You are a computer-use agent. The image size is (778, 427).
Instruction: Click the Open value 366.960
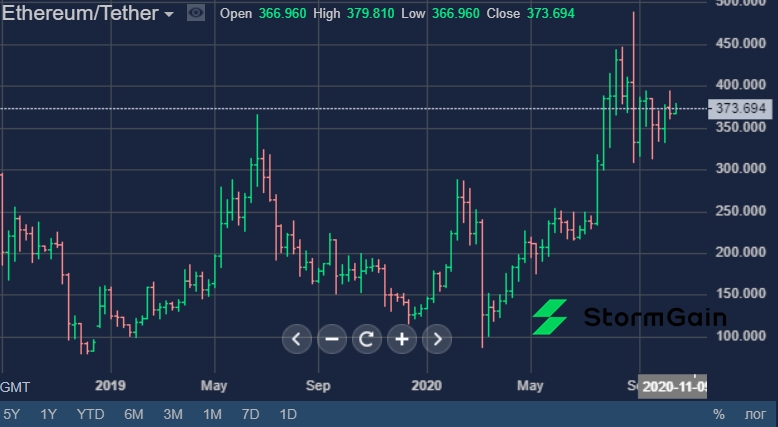click(282, 13)
